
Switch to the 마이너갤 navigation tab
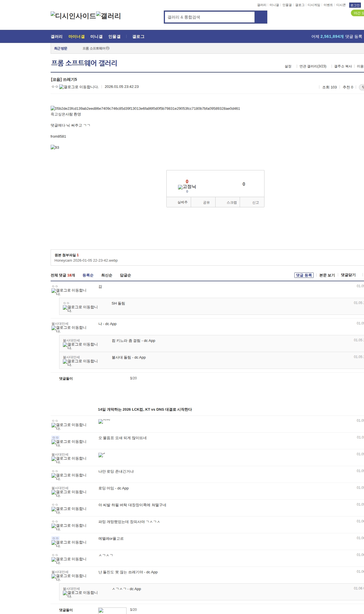pos(76,36)
